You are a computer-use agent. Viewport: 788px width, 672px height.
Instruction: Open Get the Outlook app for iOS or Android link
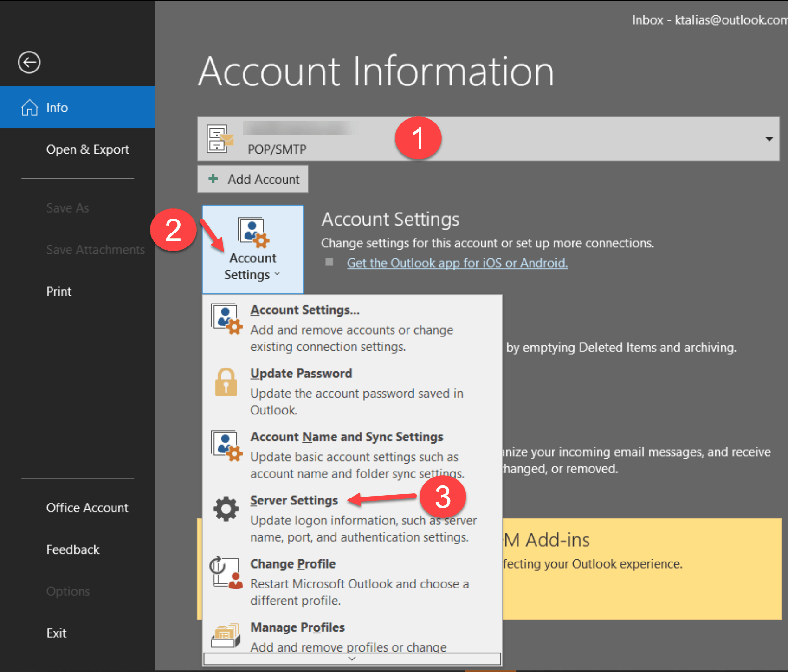[x=458, y=263]
